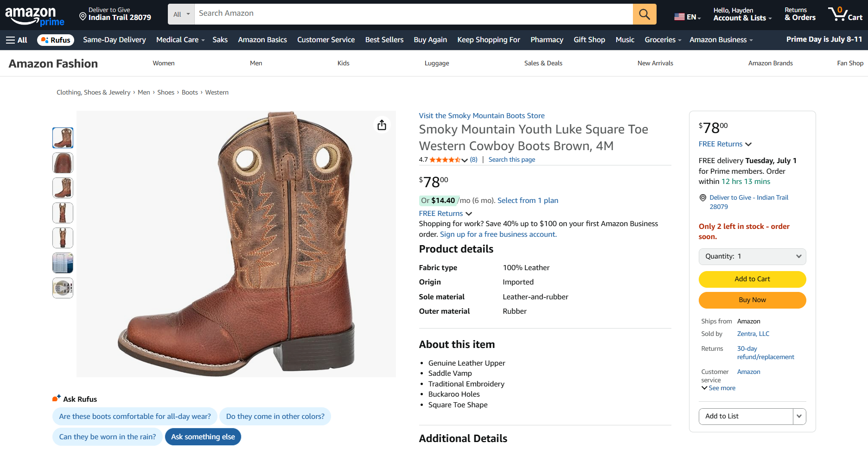
Task: Play the product video thumbnail
Action: (63, 288)
